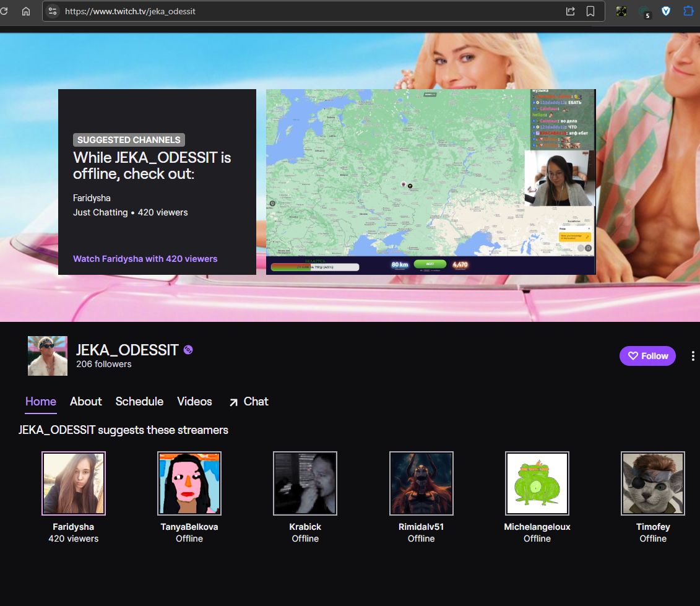Click the Rimidalv51 streamer name
Screen dimensions: 700x606
pos(421,527)
